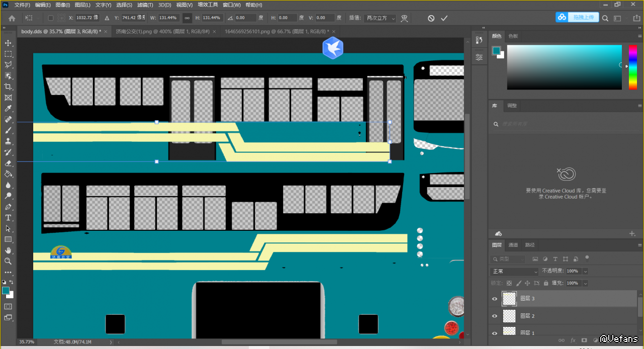Switch to the 通道 tab

click(513, 245)
